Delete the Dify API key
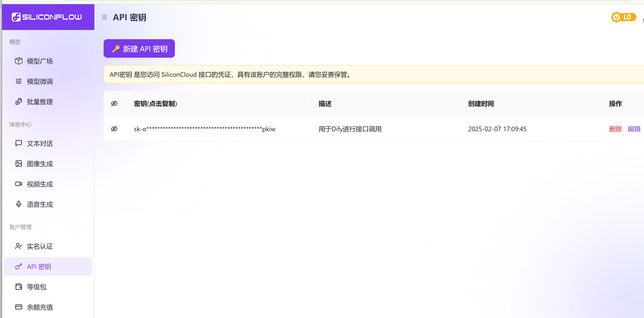644x318 pixels. (615, 129)
